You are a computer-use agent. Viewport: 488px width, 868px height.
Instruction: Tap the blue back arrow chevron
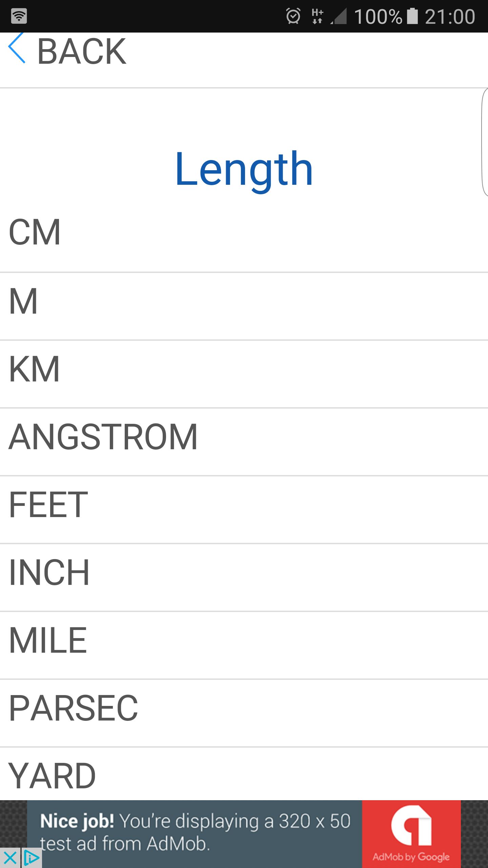point(17,48)
